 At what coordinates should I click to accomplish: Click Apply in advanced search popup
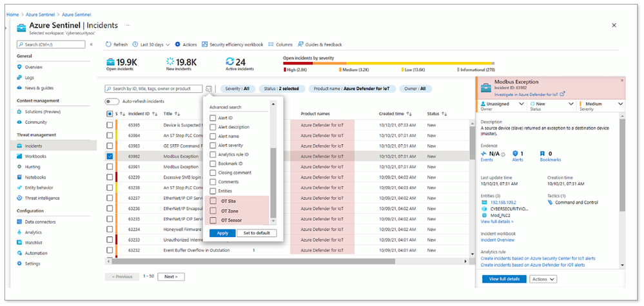[x=222, y=233]
